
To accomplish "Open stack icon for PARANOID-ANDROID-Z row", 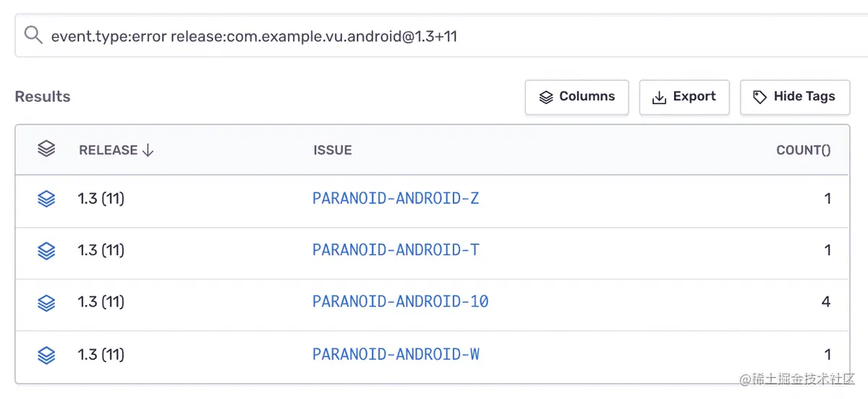I will point(46,199).
